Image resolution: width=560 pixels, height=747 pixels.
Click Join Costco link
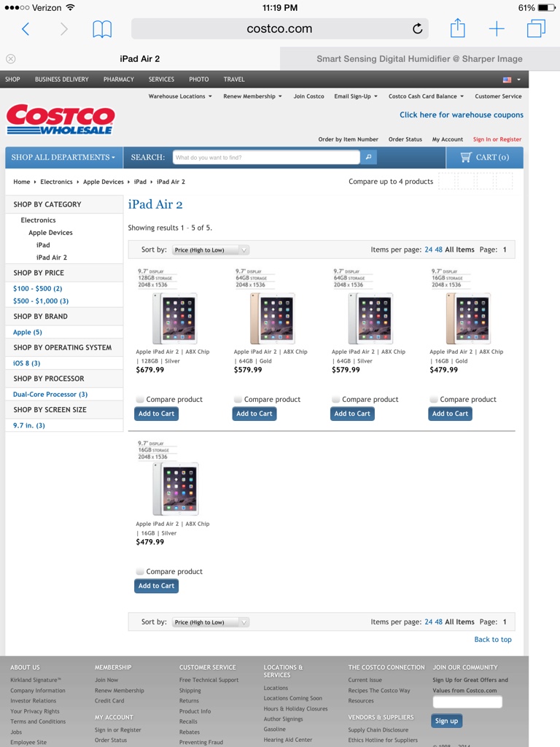308,96
